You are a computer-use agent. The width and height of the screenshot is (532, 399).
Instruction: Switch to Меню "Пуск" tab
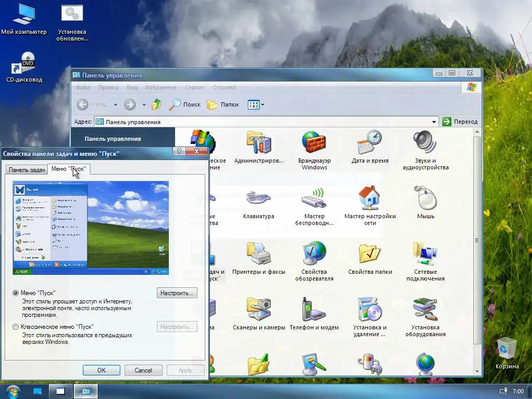pos(69,169)
